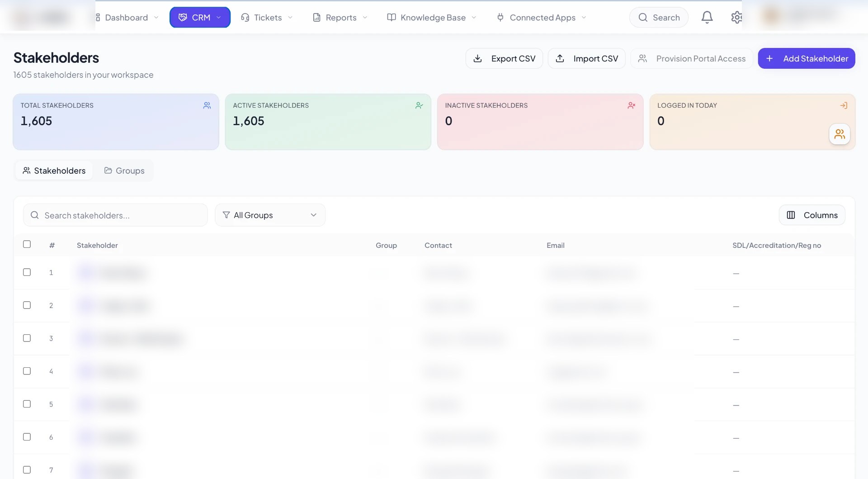Viewport: 868px width, 479px height.
Task: Click the columns layout icon
Action: point(791,215)
